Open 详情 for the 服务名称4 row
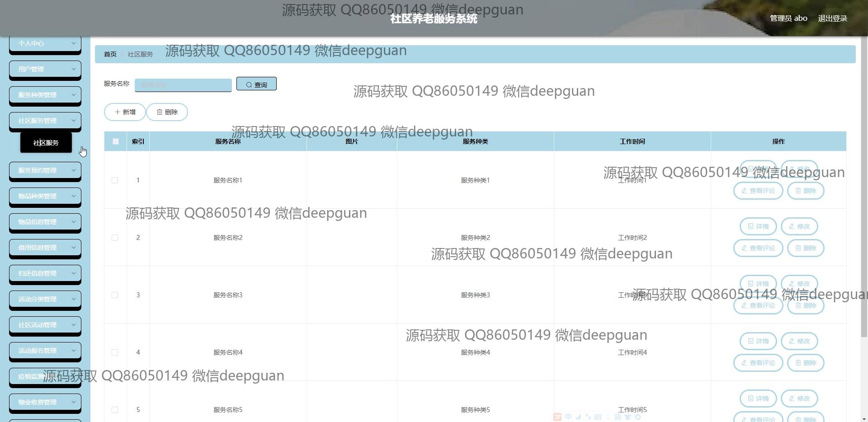 [758, 341]
